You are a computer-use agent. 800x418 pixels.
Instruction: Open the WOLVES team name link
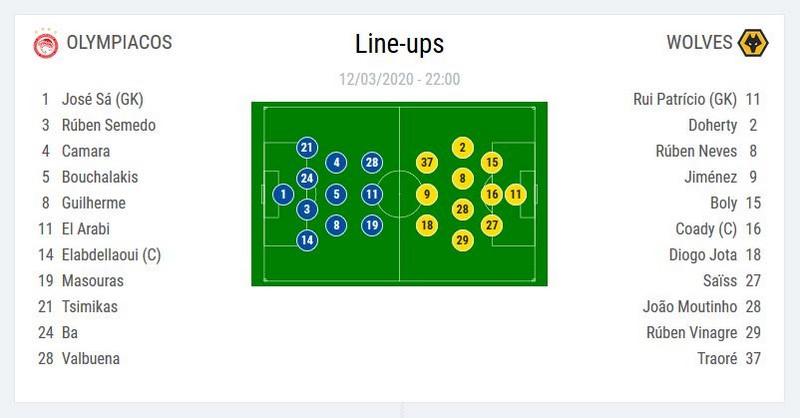(x=699, y=42)
